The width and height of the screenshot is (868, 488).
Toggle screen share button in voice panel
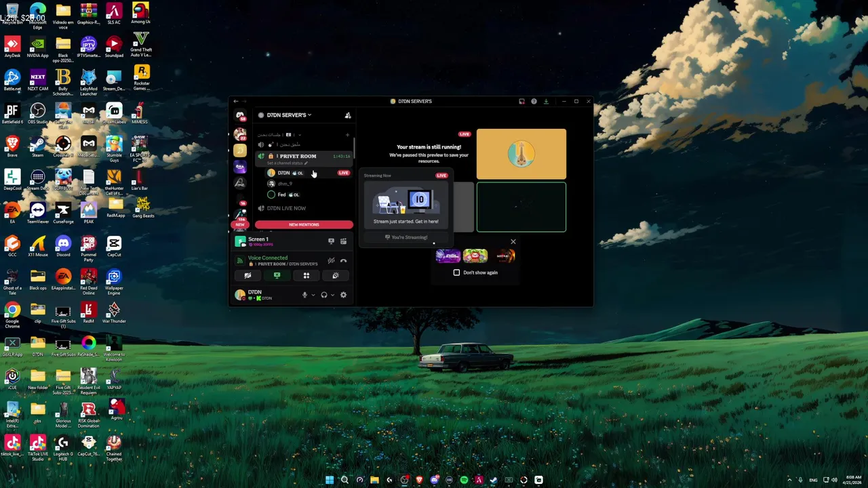point(277,276)
